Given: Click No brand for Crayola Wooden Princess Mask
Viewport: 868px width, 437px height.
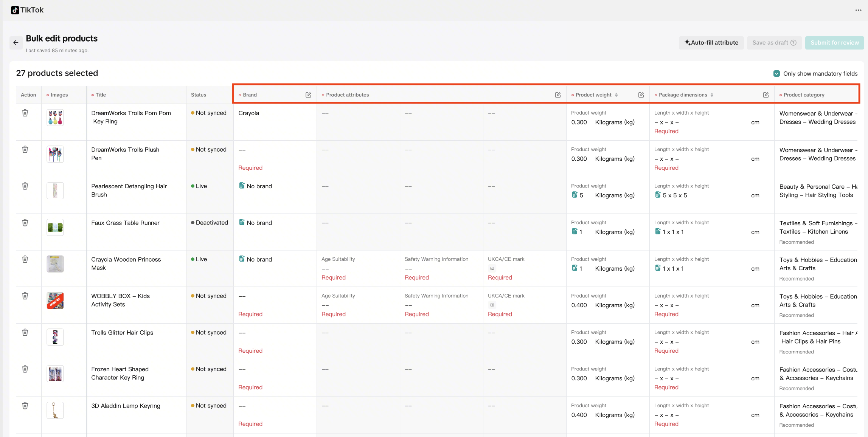Looking at the screenshot, I should point(259,260).
